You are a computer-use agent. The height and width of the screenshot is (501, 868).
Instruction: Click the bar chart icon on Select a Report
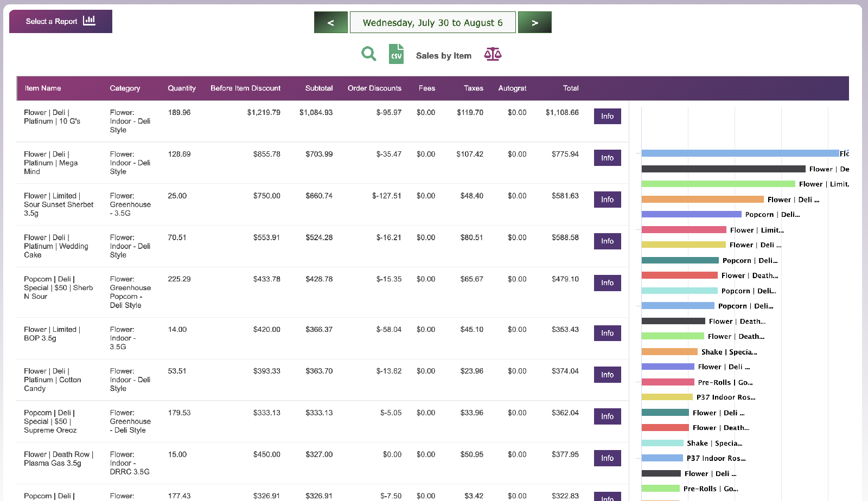click(x=90, y=21)
